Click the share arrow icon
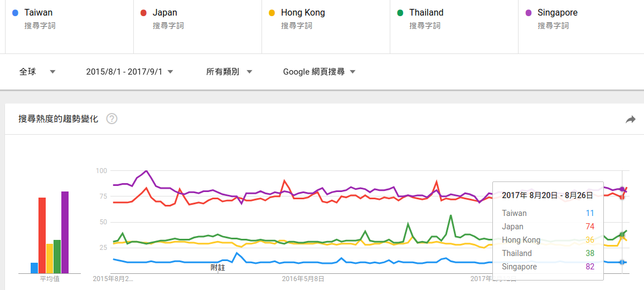This screenshot has height=290, width=644. tap(631, 119)
